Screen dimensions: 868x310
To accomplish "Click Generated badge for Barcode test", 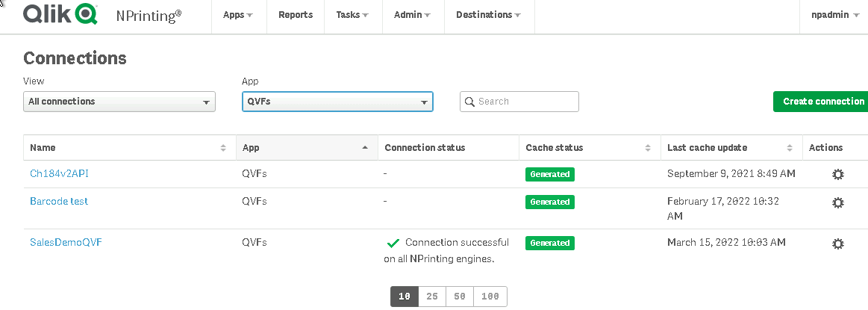I will pos(550,202).
